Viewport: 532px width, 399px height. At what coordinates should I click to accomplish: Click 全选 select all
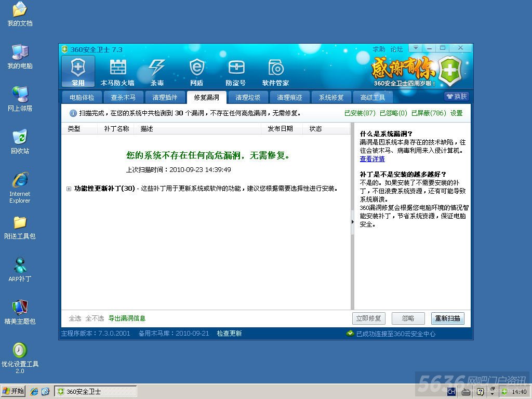[x=75, y=318]
